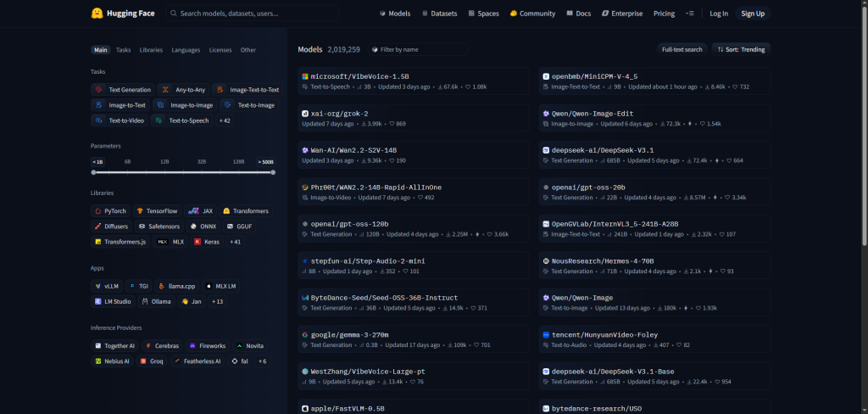Focus the search models, datasets, users field

pos(253,14)
